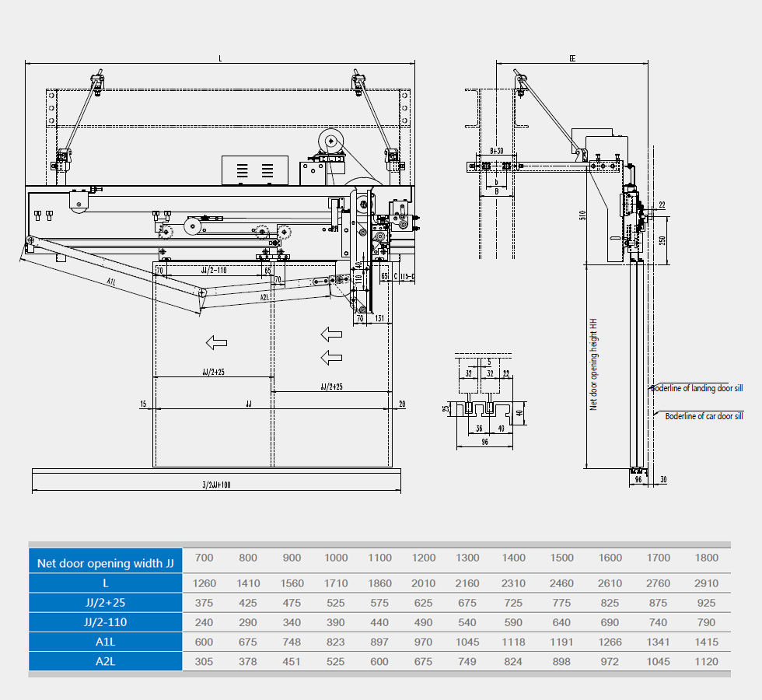The image size is (762, 700).
Task: Select the A1L row header in the table
Action: tap(106, 642)
